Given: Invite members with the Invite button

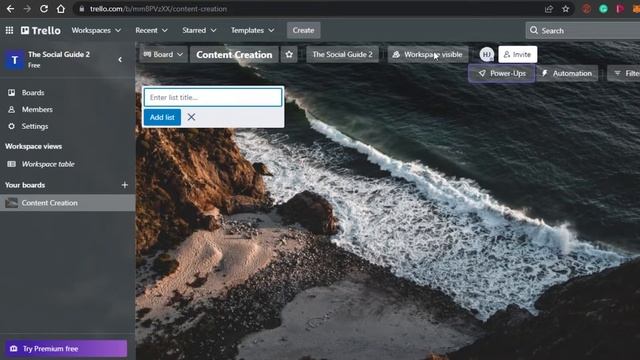Looking at the screenshot, I should point(518,54).
